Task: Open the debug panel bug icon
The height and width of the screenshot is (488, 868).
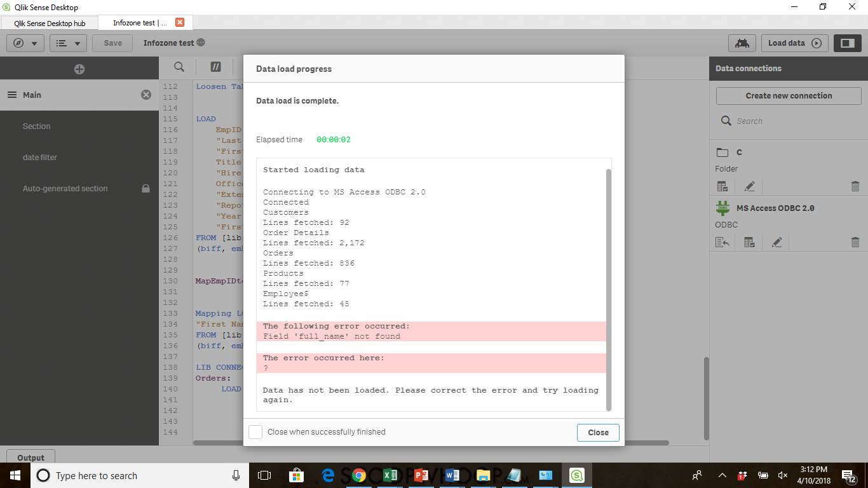Action: 742,43
